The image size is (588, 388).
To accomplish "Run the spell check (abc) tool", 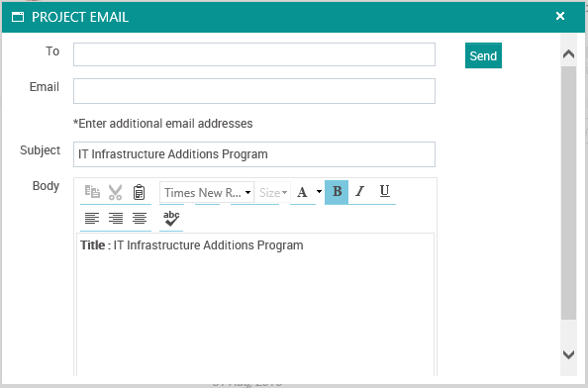I will [171, 219].
